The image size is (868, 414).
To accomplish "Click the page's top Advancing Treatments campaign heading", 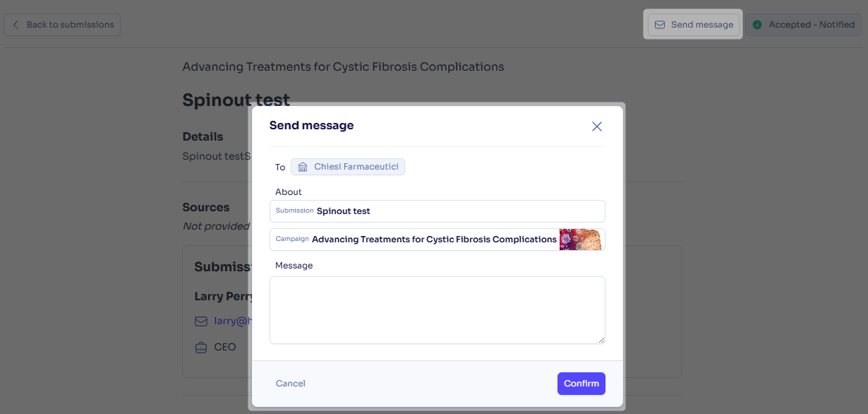I will click(343, 67).
